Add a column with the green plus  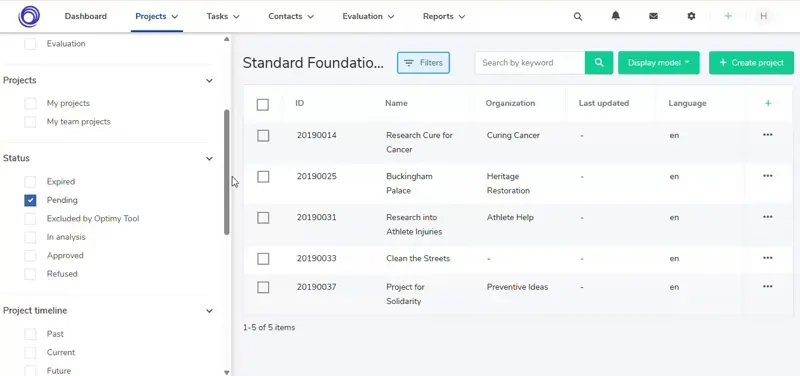768,103
